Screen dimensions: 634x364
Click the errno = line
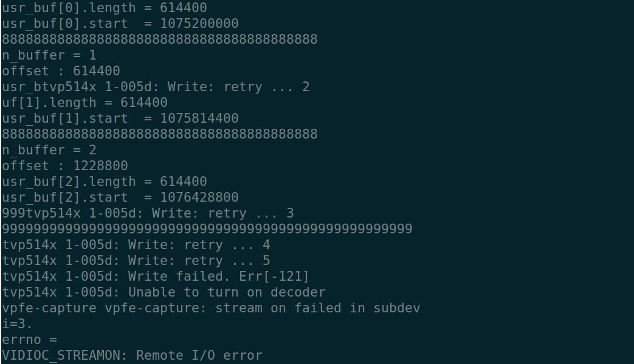(x=30, y=340)
